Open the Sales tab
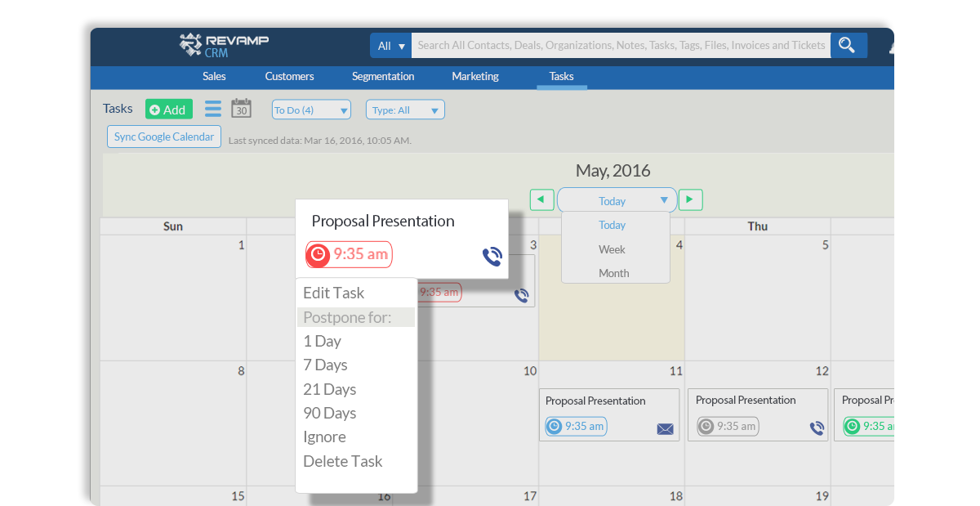Screen dimensions: 980x506 [214, 76]
